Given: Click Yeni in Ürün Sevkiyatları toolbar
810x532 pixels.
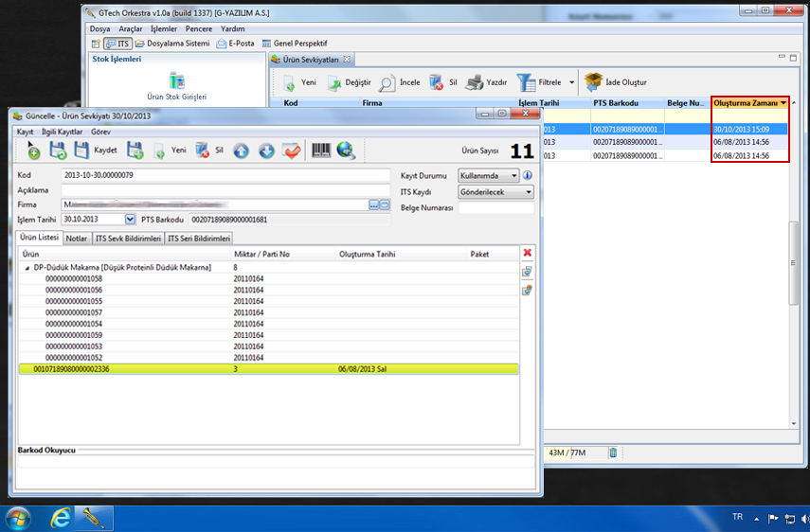Looking at the screenshot, I should (x=299, y=82).
